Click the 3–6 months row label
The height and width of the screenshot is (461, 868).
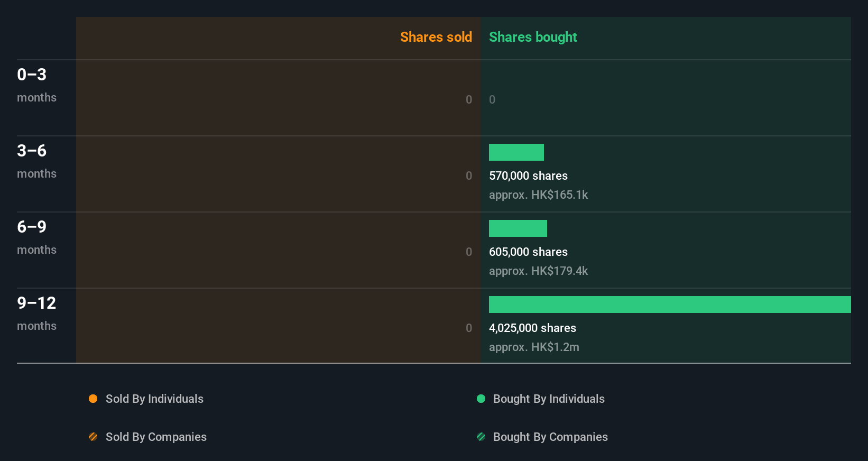(x=36, y=161)
